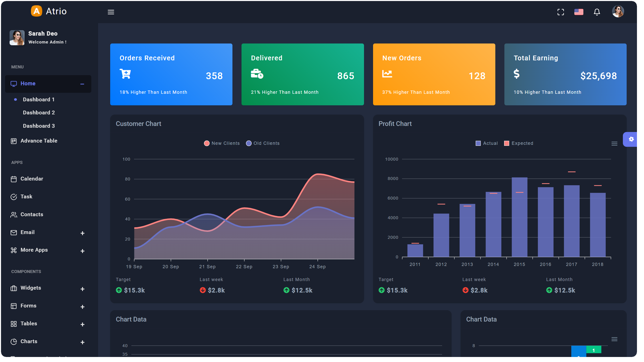Open the floating settings gear

(x=631, y=139)
